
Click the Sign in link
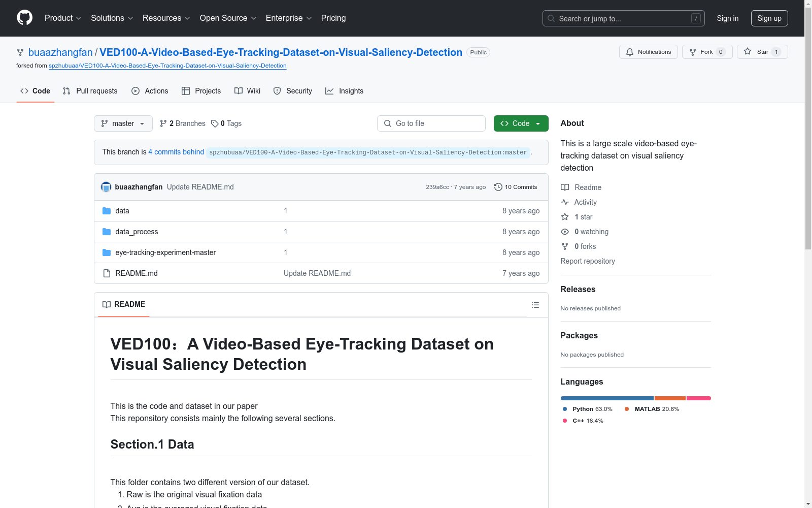pos(728,18)
